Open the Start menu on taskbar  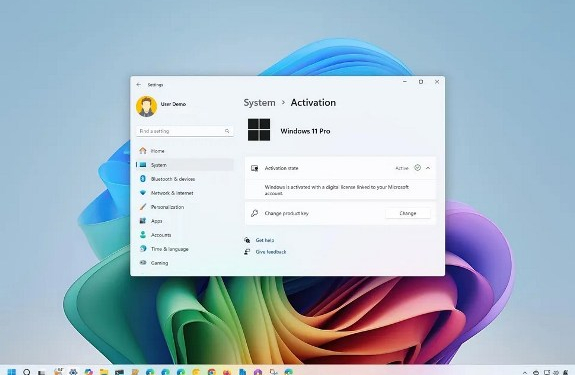click(12, 372)
